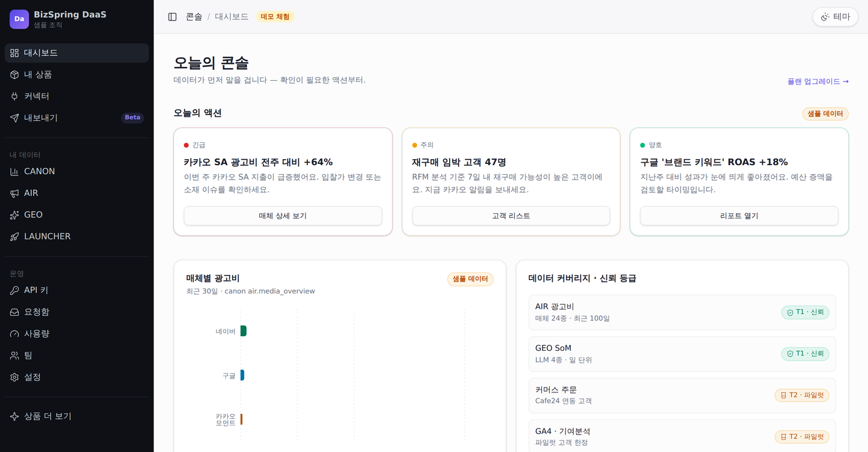Click the CANON bar chart icon
868x452 pixels.
click(x=14, y=172)
